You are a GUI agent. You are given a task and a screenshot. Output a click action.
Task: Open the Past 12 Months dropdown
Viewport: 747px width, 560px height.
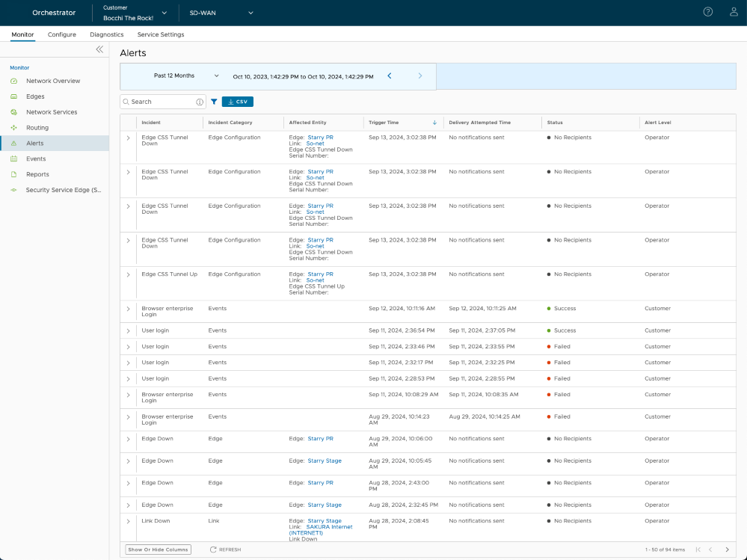pos(186,76)
